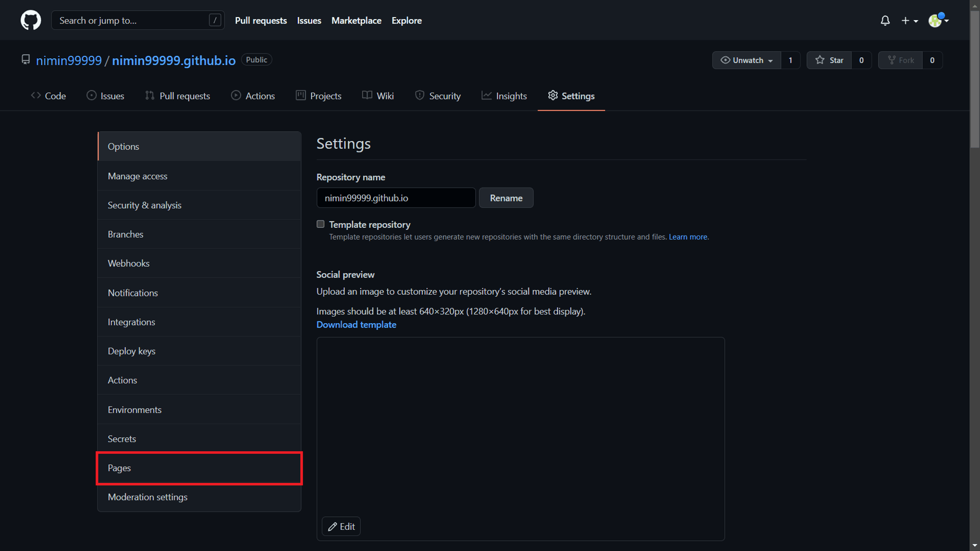
Task: Click the Wiki tab book icon
Action: point(367,96)
